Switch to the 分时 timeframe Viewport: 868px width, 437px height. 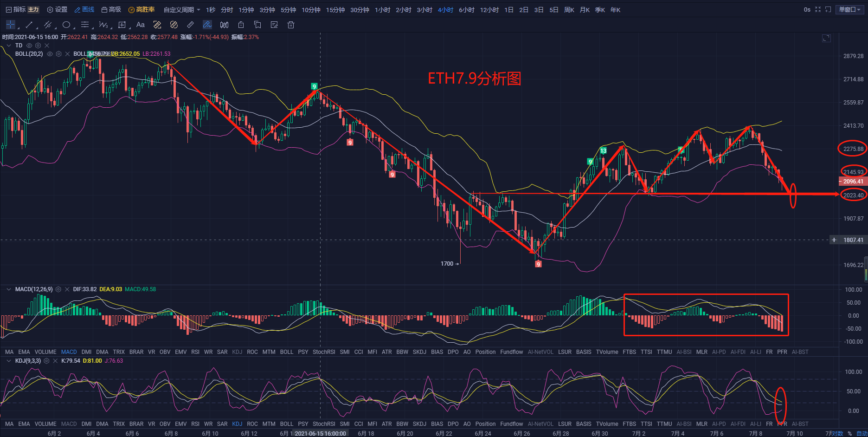[227, 10]
